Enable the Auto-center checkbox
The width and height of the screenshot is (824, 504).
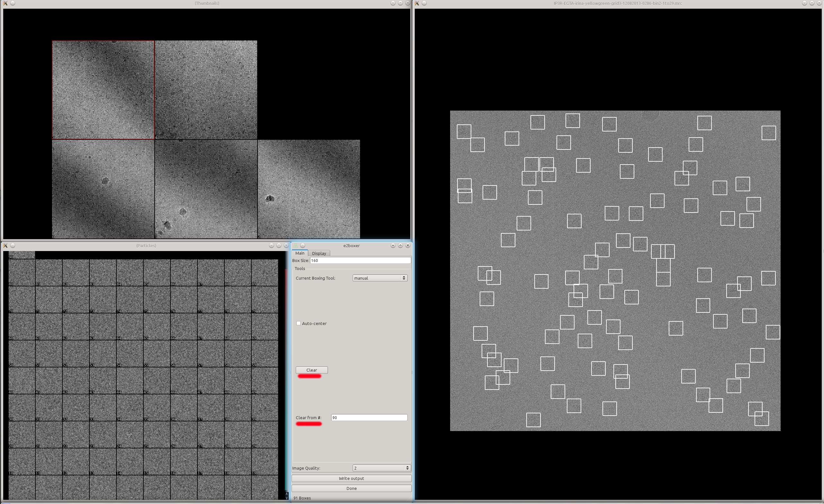click(x=298, y=323)
